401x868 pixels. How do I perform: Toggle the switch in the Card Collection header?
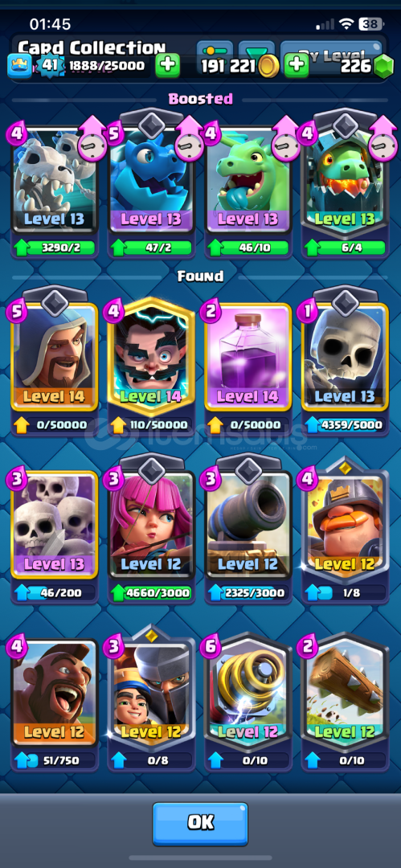click(x=214, y=51)
